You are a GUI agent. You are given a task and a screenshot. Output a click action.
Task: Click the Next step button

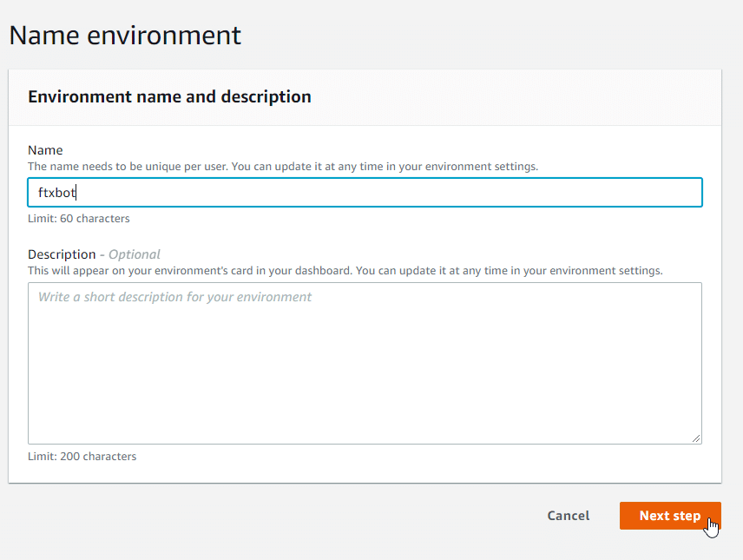(x=669, y=516)
